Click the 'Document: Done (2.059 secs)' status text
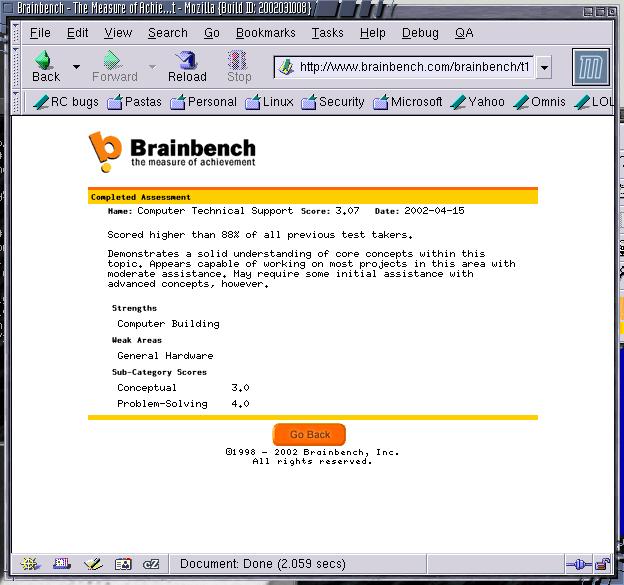The image size is (624, 585). [x=263, y=564]
